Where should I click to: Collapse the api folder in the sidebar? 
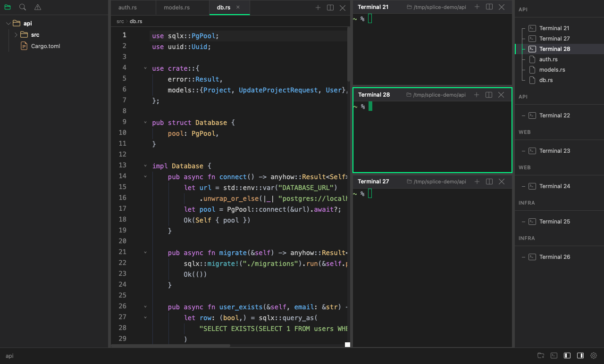click(x=8, y=23)
